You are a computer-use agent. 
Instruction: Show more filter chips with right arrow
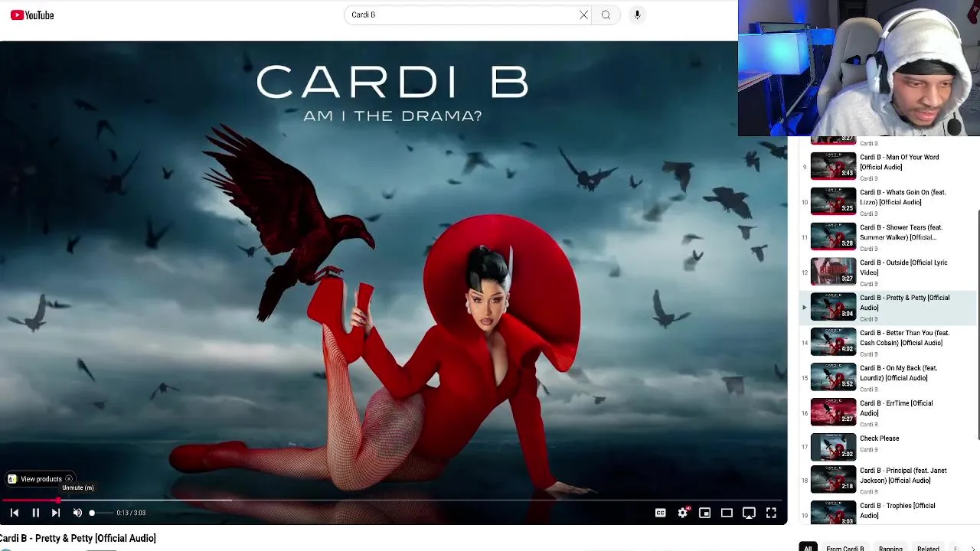tap(973, 547)
